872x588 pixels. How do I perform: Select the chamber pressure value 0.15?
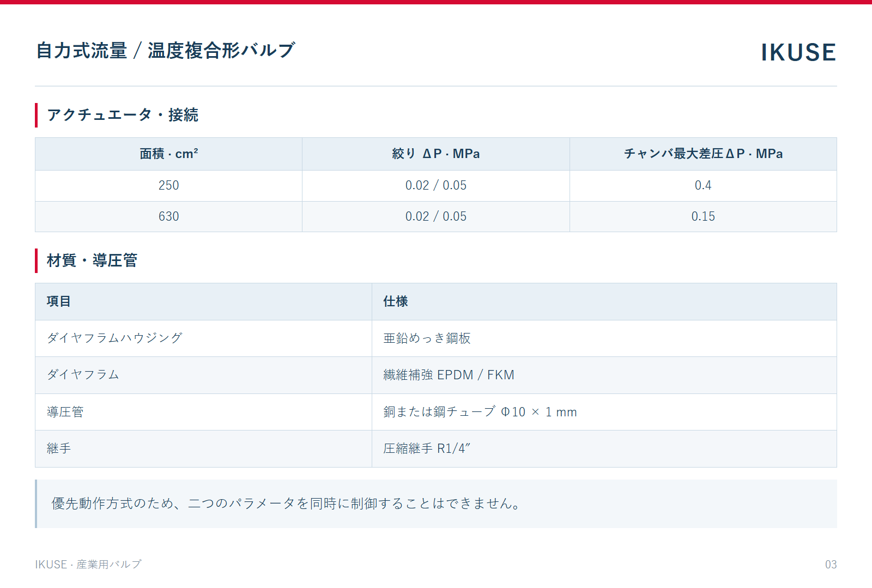click(703, 216)
